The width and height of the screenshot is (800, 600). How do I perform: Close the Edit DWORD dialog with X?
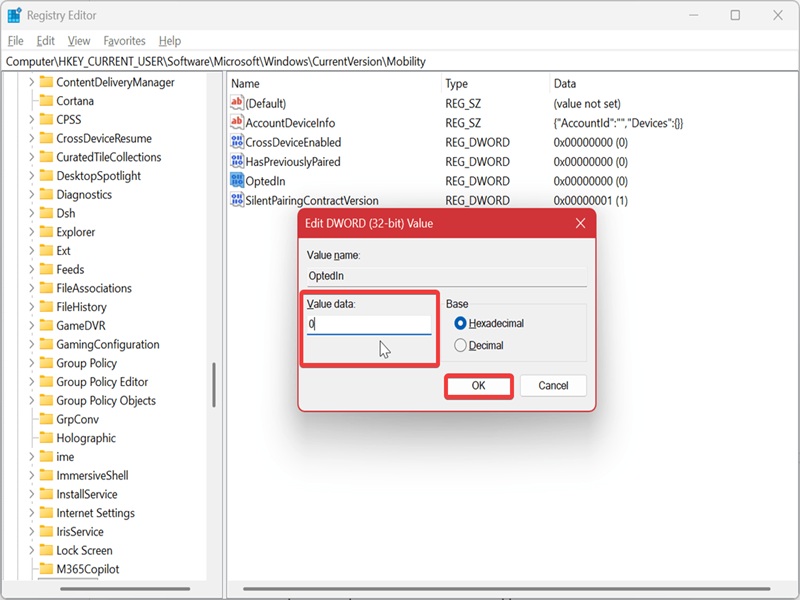coord(580,223)
